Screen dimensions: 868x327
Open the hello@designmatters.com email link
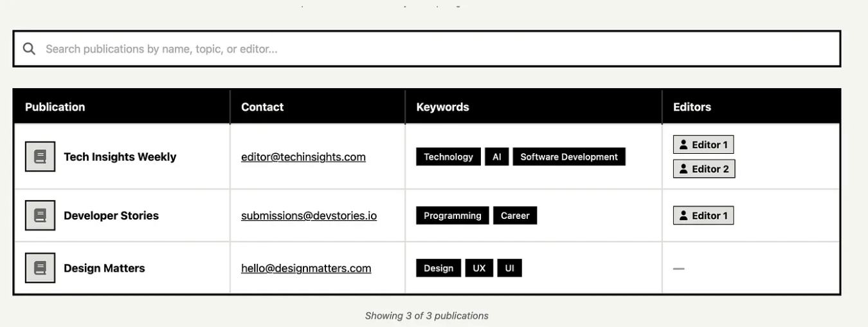pos(306,268)
